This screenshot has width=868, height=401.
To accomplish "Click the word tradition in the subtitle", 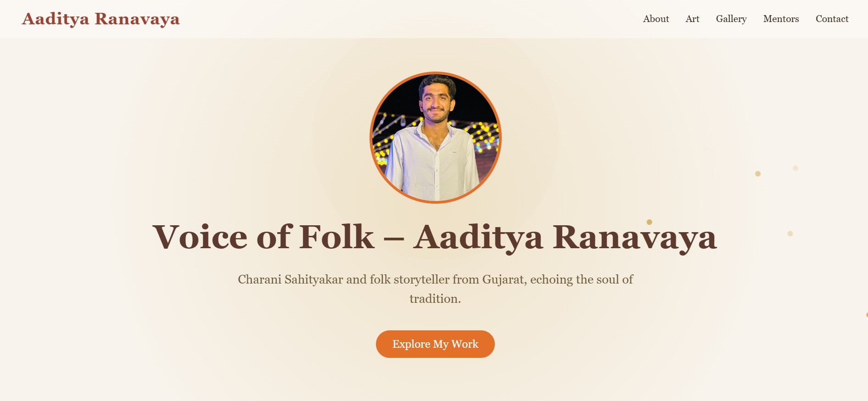I will point(435,299).
